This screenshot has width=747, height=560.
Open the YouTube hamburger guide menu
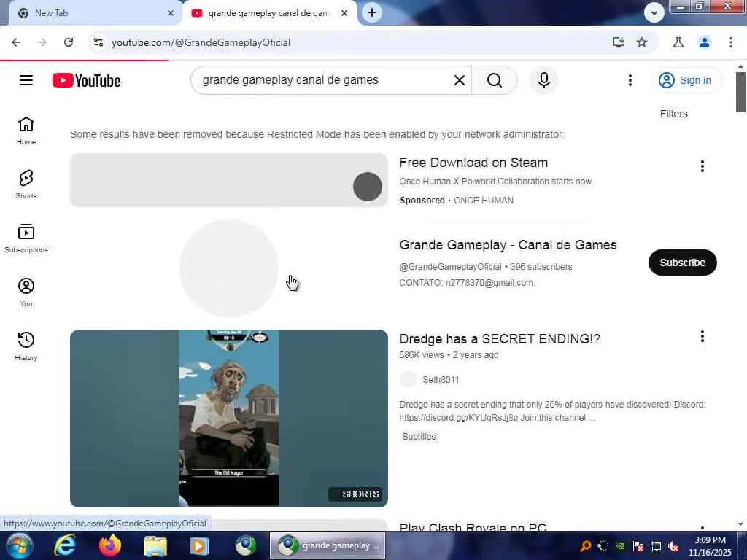tap(26, 80)
